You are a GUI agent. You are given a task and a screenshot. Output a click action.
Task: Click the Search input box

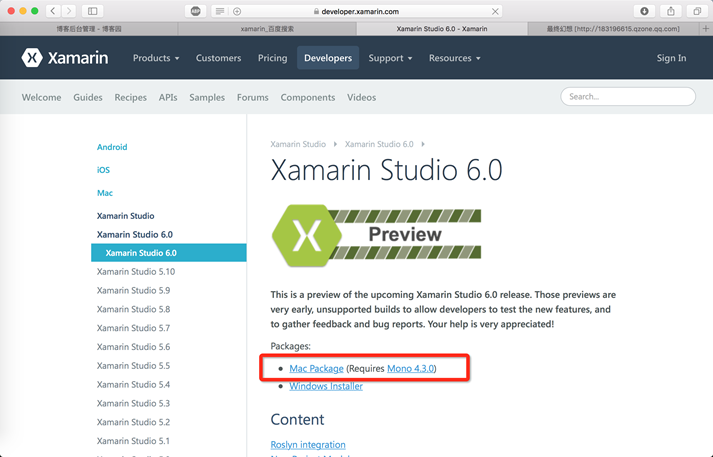[x=628, y=96]
